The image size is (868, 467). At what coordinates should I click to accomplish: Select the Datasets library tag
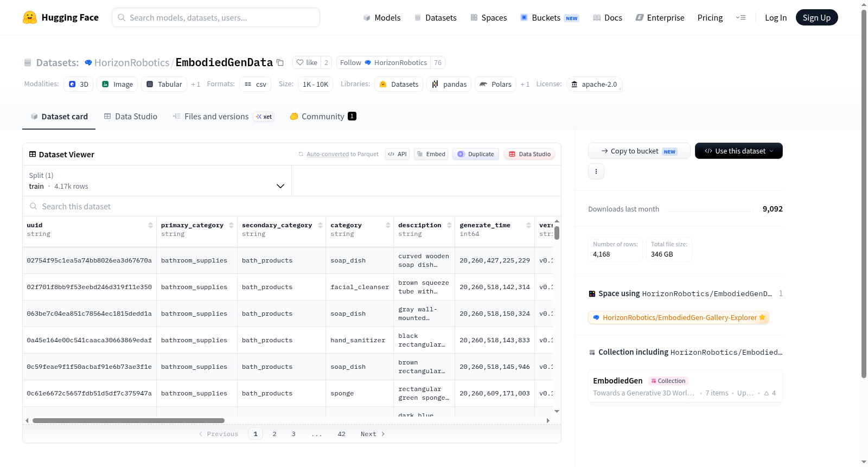point(399,84)
